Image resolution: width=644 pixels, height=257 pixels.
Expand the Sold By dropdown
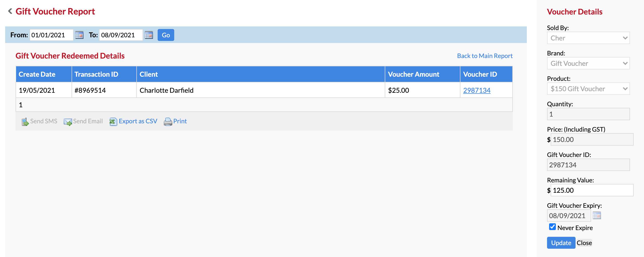click(x=588, y=38)
